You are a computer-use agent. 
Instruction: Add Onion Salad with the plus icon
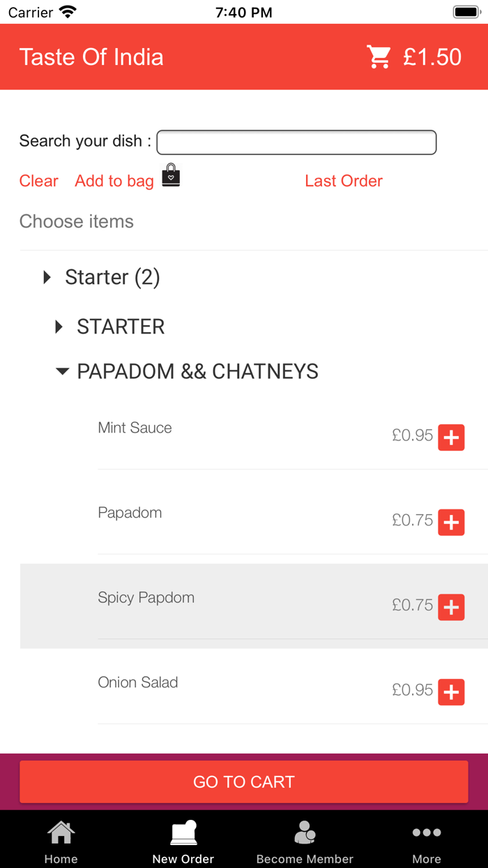click(452, 691)
